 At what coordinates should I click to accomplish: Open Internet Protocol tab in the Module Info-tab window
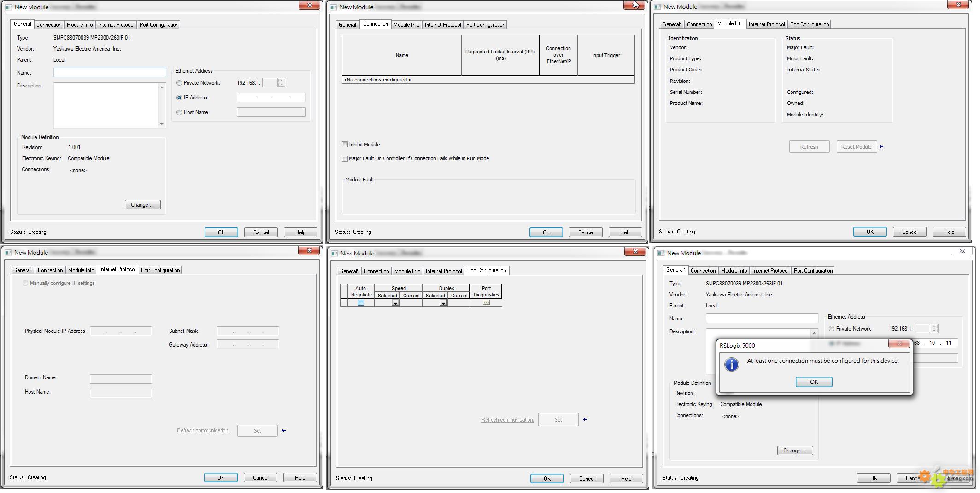coord(767,24)
